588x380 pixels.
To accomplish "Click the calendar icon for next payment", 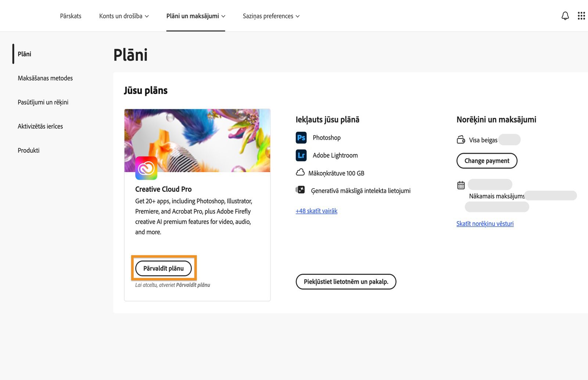I will coord(461,185).
